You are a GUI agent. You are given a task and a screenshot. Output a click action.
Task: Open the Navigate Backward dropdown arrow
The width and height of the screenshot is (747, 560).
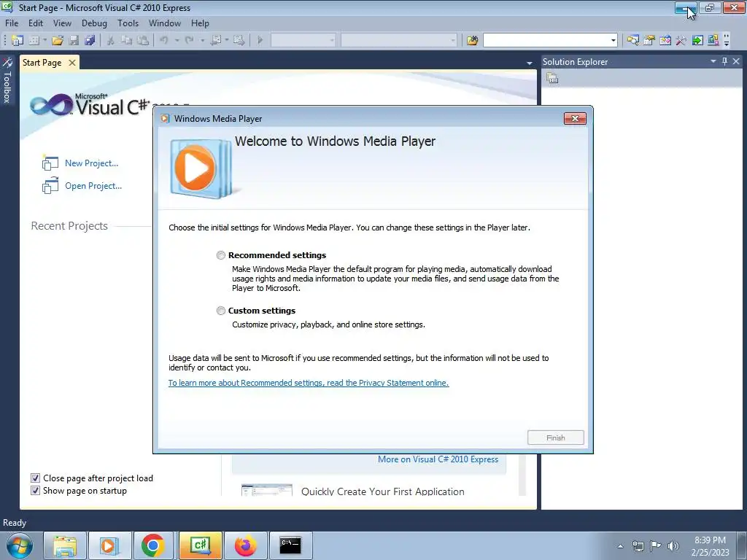click(227, 41)
